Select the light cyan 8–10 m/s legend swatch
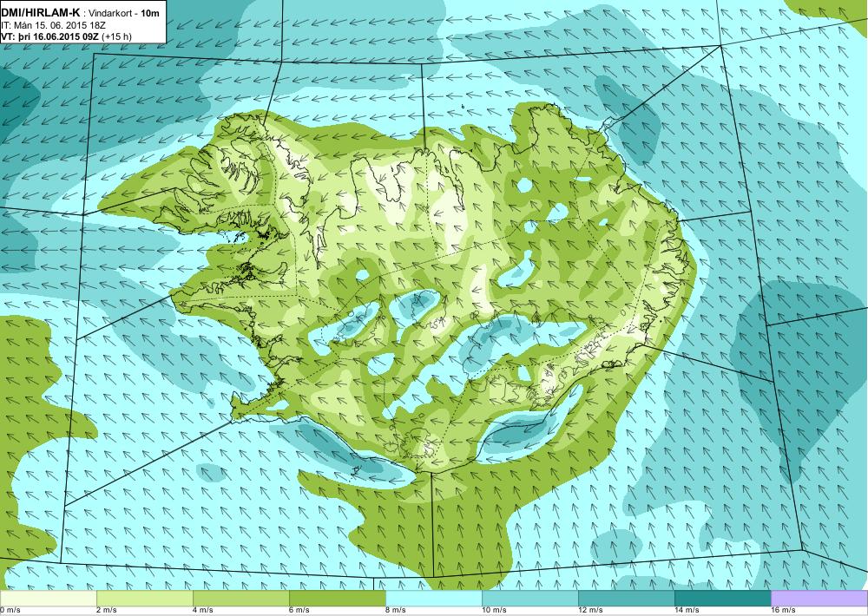Viewport: 868px width, 616px height. (x=433, y=599)
